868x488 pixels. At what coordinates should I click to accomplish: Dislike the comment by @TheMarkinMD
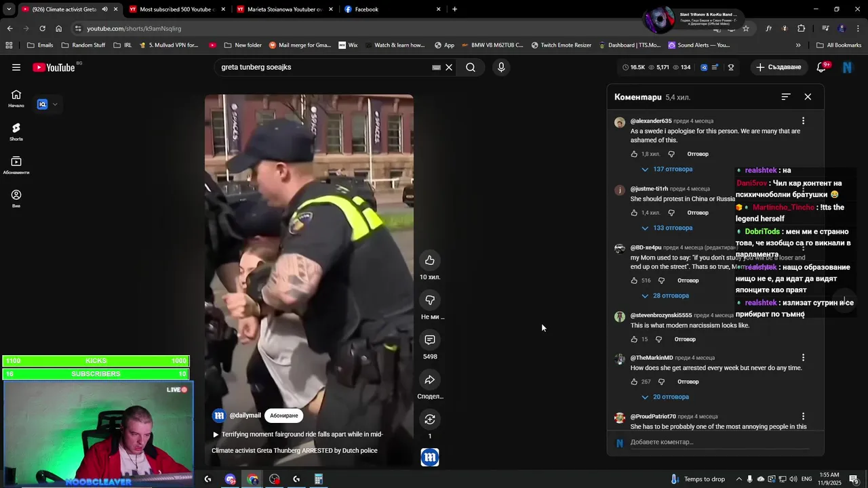pos(661,382)
